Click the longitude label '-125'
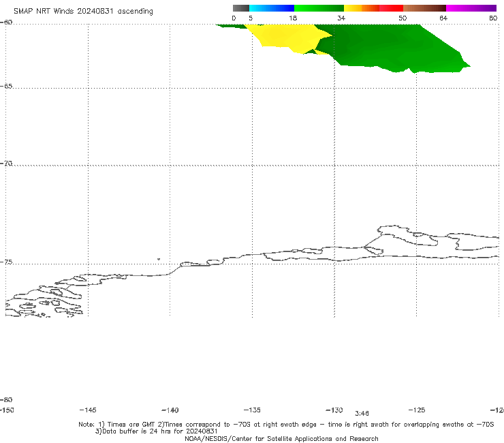This screenshot has height=443, width=504. pos(417,410)
